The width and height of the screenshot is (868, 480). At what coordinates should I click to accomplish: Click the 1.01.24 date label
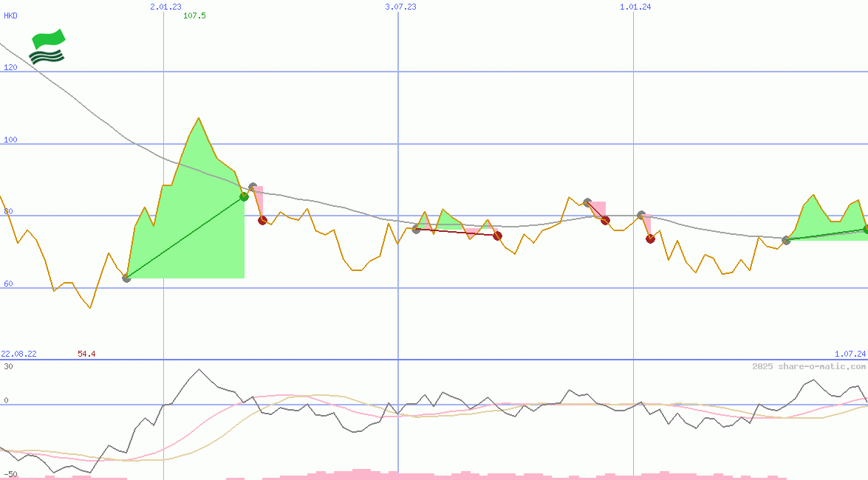[635, 7]
